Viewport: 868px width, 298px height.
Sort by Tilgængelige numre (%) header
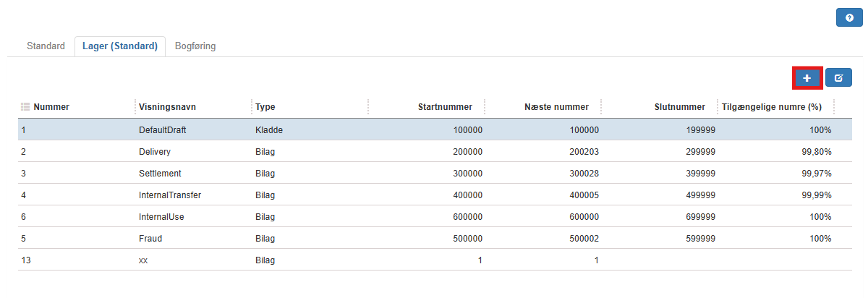click(773, 107)
